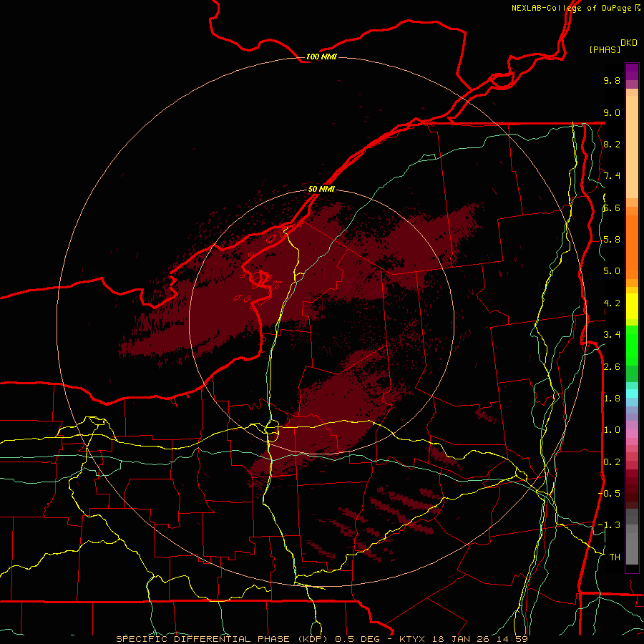The image size is (644, 644).
Task: Pick the yellow color bar segment
Action: point(632,306)
